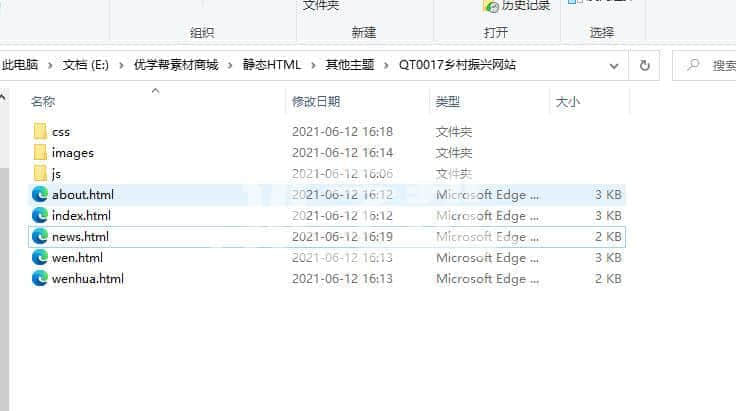Sort files by 修改日期 column header
Image resolution: width=736 pixels, height=411 pixels.
coord(316,101)
